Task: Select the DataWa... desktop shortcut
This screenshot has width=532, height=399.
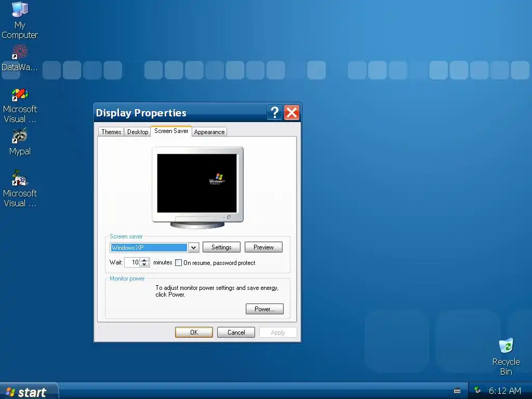Action: click(20, 58)
